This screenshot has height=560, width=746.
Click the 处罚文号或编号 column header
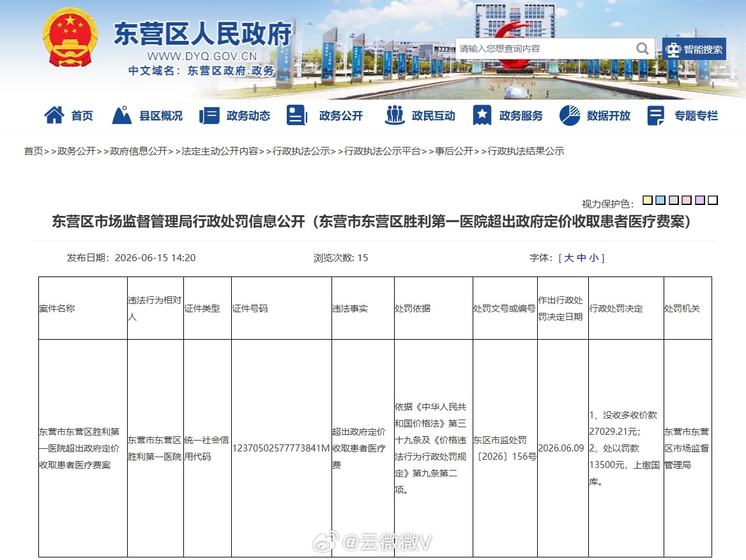505,308
